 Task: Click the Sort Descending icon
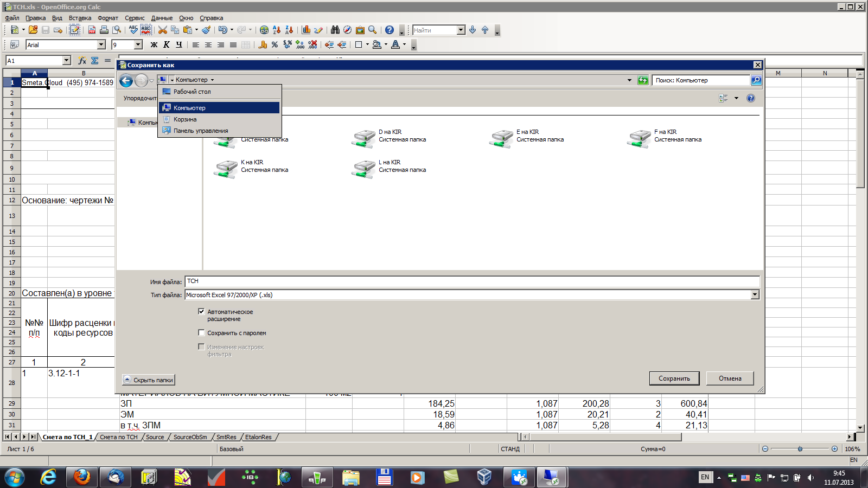click(x=289, y=30)
